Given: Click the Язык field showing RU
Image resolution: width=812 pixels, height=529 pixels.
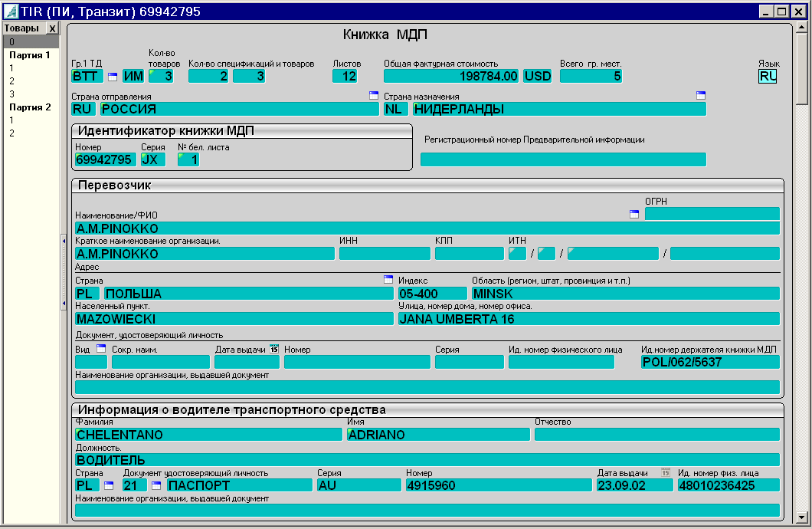Looking at the screenshot, I should [768, 76].
